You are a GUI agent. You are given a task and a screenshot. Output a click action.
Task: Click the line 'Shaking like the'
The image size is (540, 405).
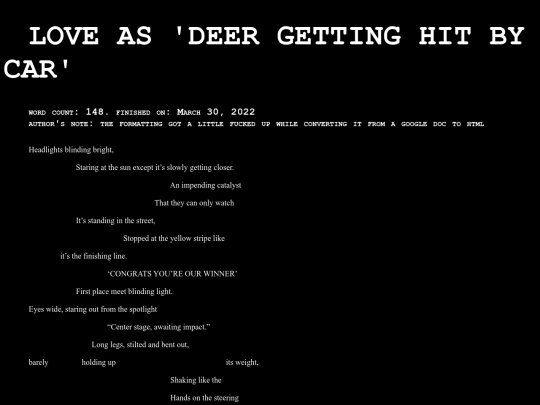[196, 380]
